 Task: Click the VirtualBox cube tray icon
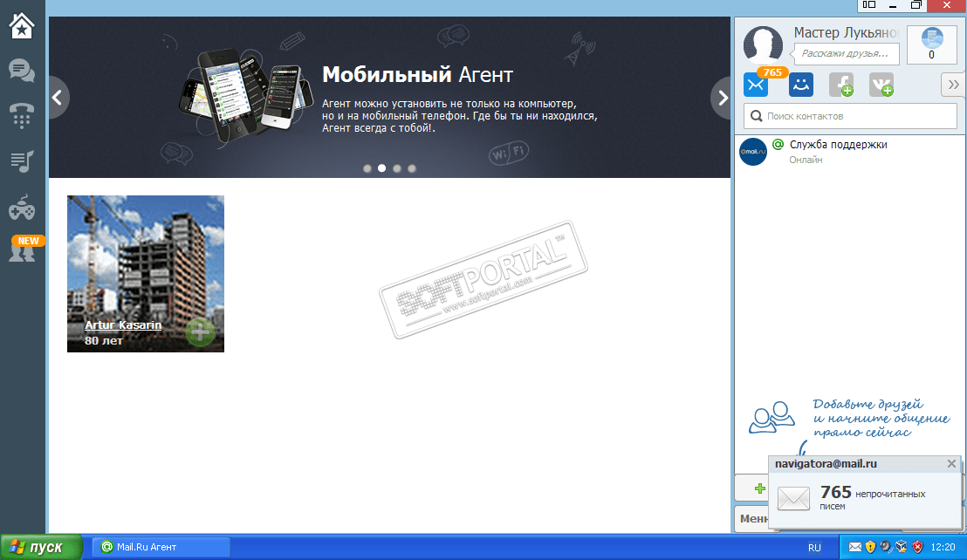[x=902, y=547]
